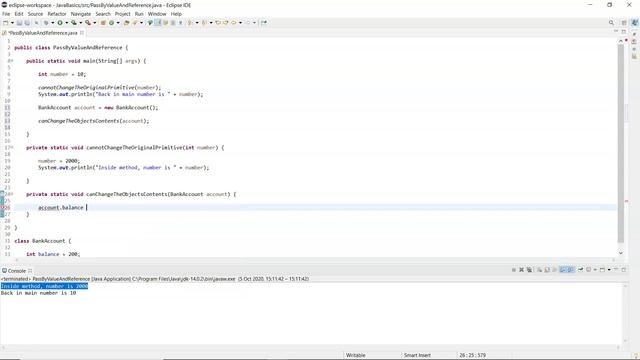Click Remove All Terminated Launches icon
Viewport: 640px width, 360px height.
click(x=529, y=270)
